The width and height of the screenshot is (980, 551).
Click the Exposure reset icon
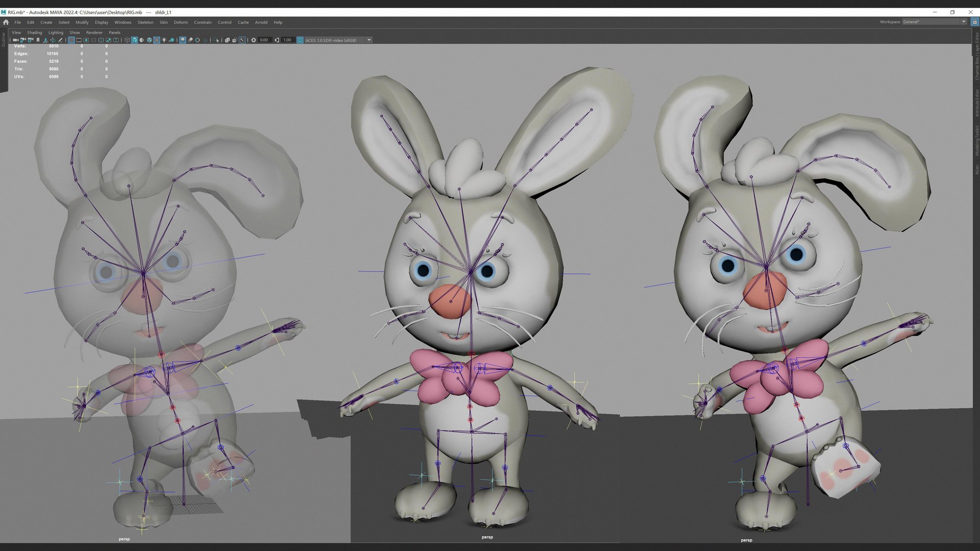(254, 40)
